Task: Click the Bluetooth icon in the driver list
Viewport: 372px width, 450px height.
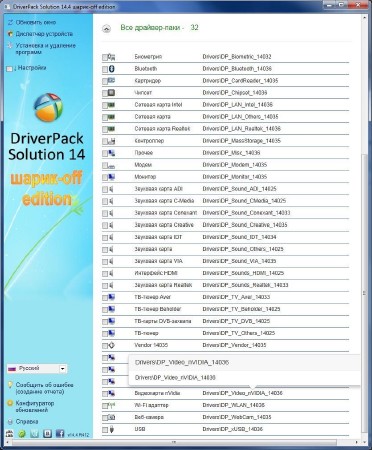Action: 112,69
